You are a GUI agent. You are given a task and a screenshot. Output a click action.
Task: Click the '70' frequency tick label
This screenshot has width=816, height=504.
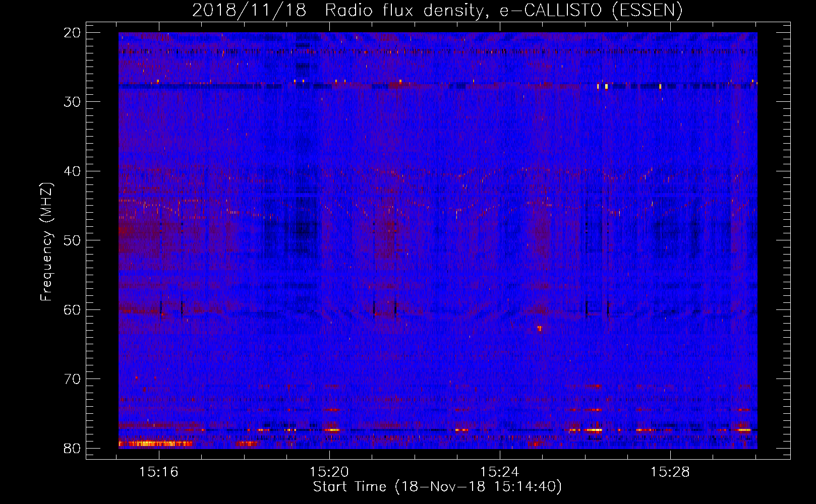click(x=72, y=379)
